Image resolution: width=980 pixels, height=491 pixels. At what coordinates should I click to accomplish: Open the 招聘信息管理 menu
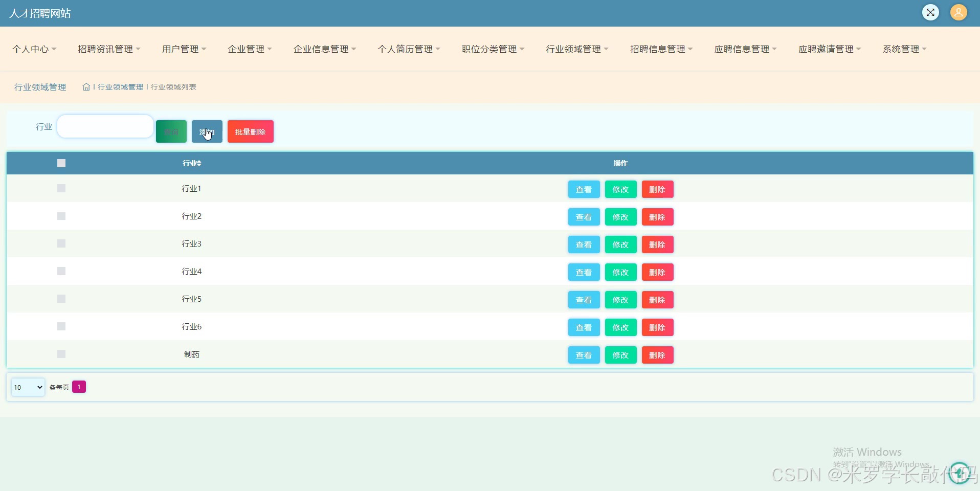tap(661, 49)
